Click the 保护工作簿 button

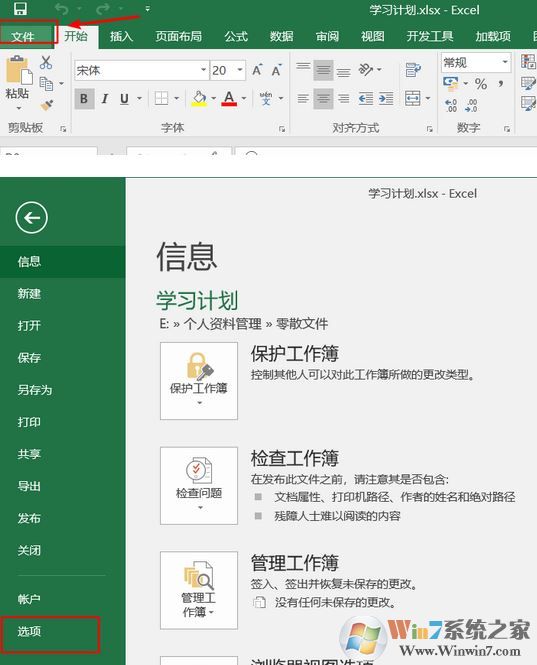(x=199, y=381)
